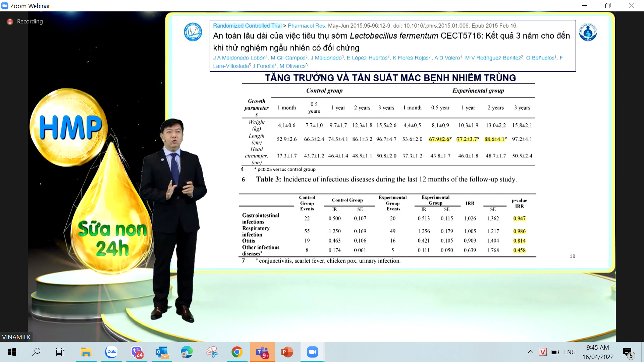Screen dimensions: 644x362
Task: Click the right hospital logo on slide
Action: (x=588, y=32)
